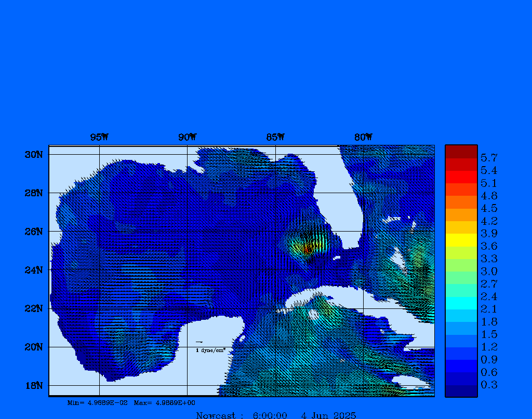Click the 18N latitude label
This screenshot has height=419, width=532.
[x=33, y=385]
